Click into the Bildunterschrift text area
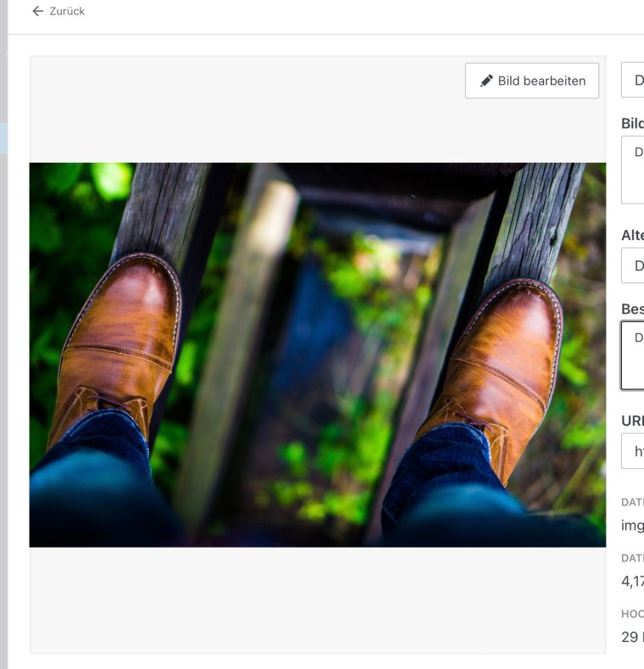Image resolution: width=644 pixels, height=669 pixels. (x=633, y=170)
